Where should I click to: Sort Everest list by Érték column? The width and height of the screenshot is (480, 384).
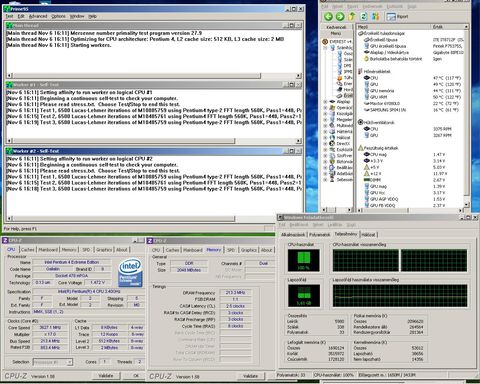tap(447, 27)
